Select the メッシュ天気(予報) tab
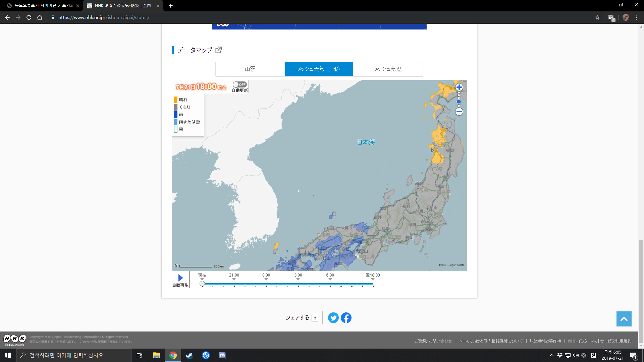This screenshot has height=362, width=644. click(319, 69)
